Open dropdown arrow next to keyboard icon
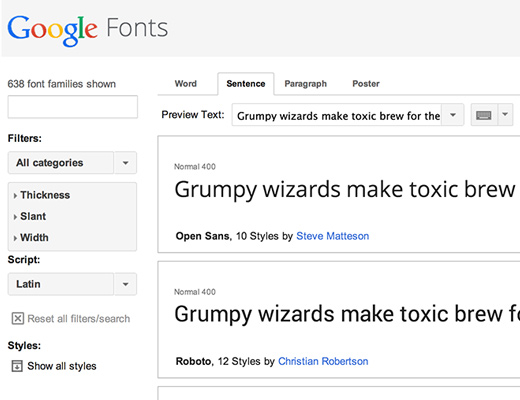520x400 pixels. 505,115
